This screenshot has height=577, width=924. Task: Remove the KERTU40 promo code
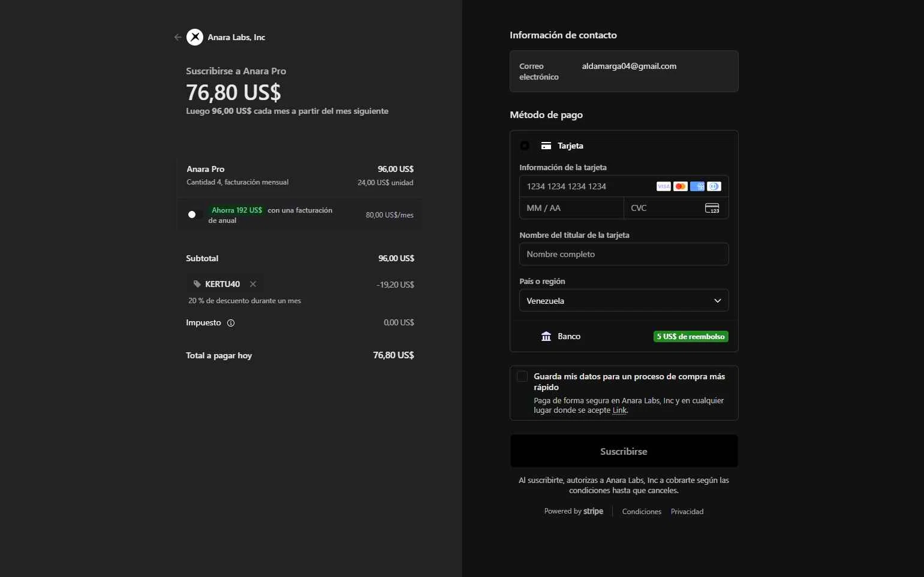point(253,284)
